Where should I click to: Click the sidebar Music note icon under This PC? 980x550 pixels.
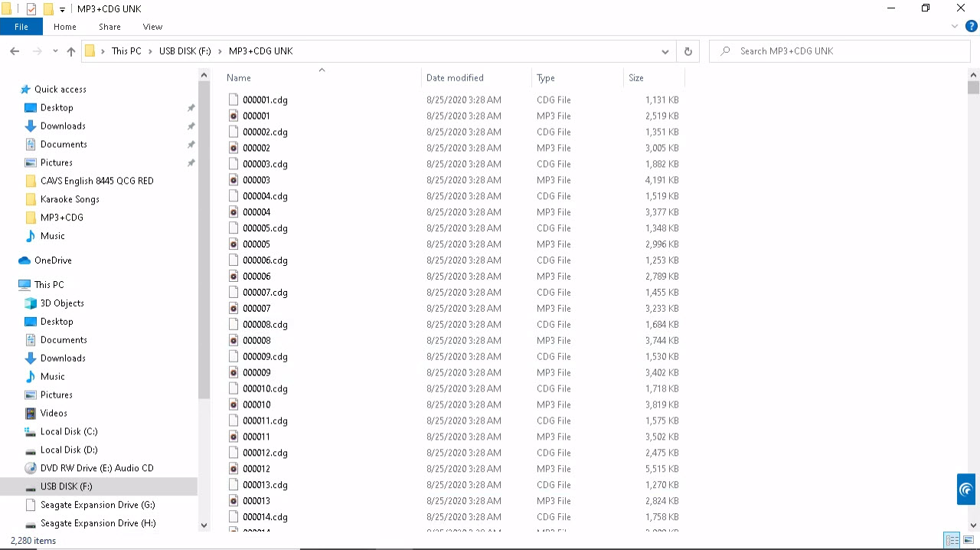click(31, 377)
